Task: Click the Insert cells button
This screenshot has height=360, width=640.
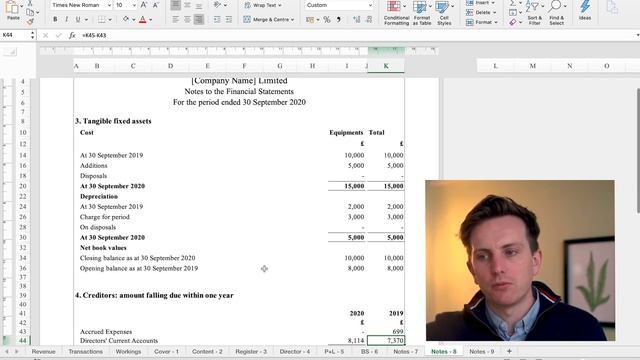Action: pos(480,3)
